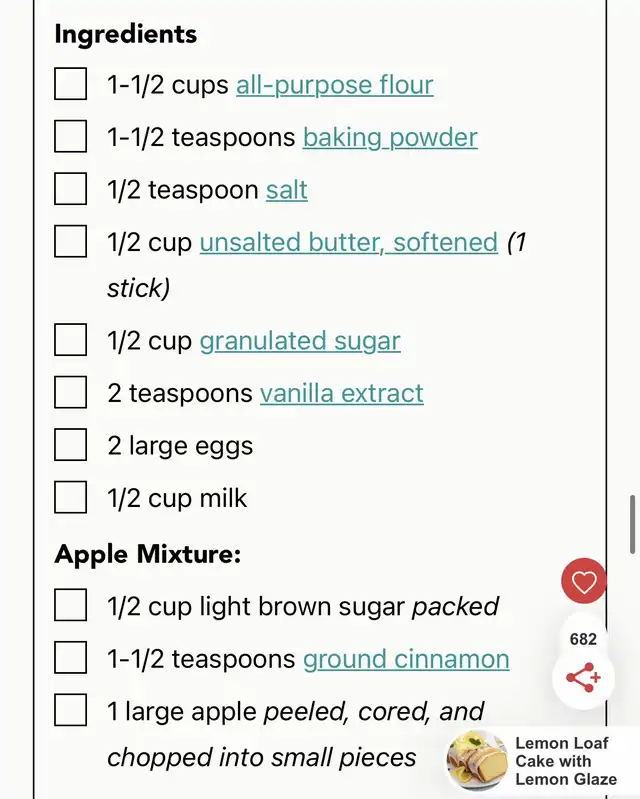Image resolution: width=640 pixels, height=799 pixels.
Task: Follow the baking powder link
Action: point(390,137)
